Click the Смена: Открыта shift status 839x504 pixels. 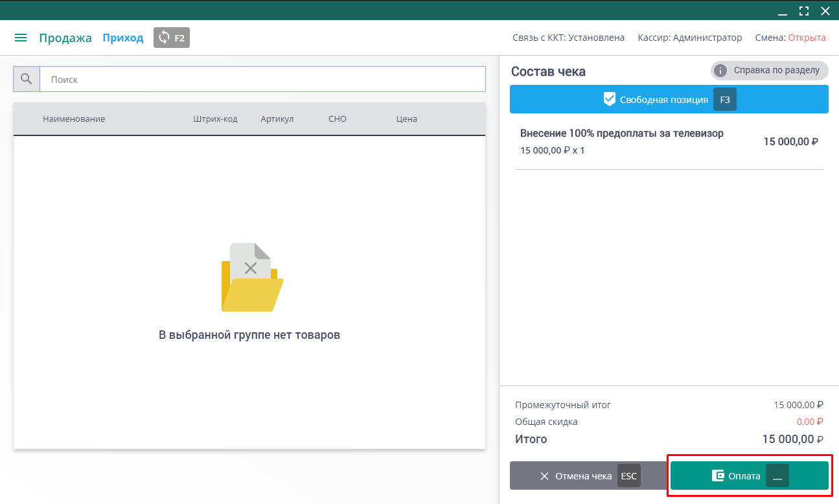[x=790, y=38]
